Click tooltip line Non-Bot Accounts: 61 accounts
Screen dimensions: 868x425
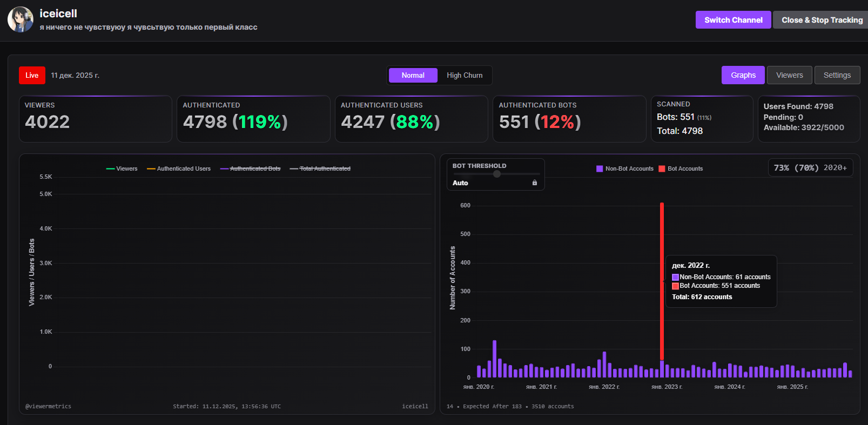click(721, 277)
